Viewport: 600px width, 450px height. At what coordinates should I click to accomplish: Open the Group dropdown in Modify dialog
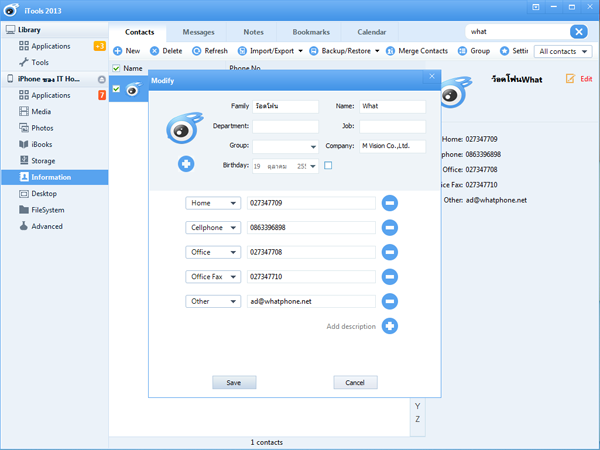tap(285, 147)
